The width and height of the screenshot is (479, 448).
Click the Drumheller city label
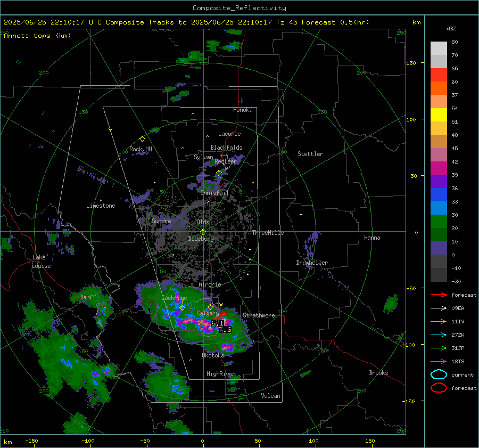[312, 263]
